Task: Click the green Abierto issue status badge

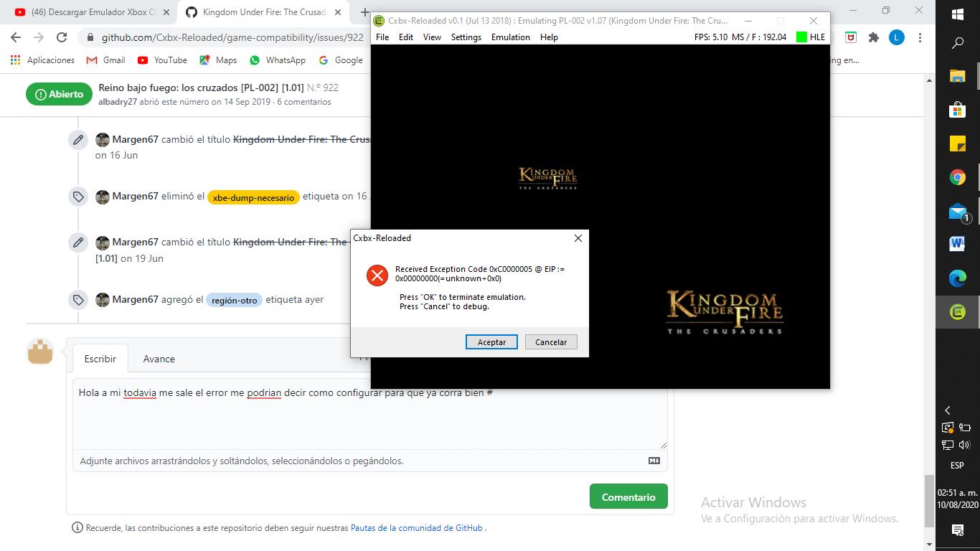Action: [59, 94]
